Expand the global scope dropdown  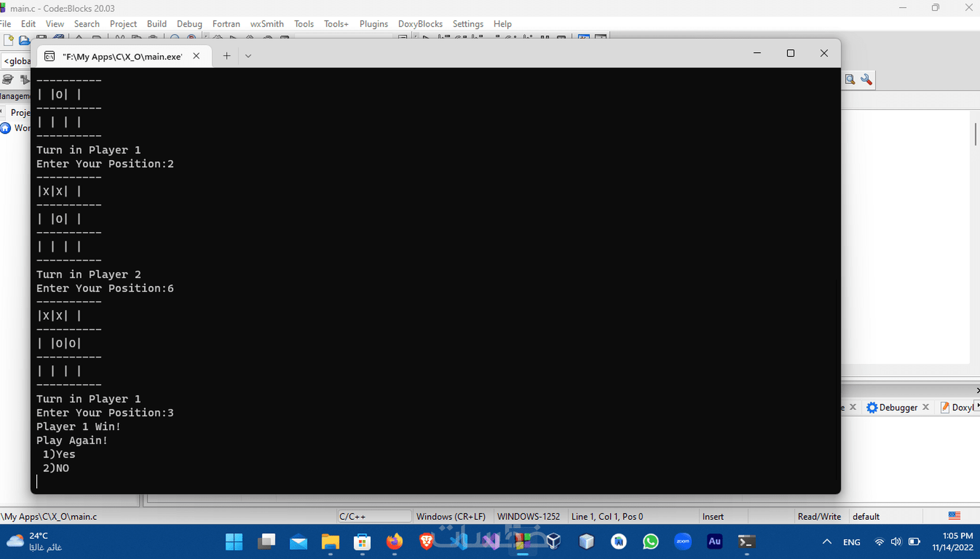17,61
